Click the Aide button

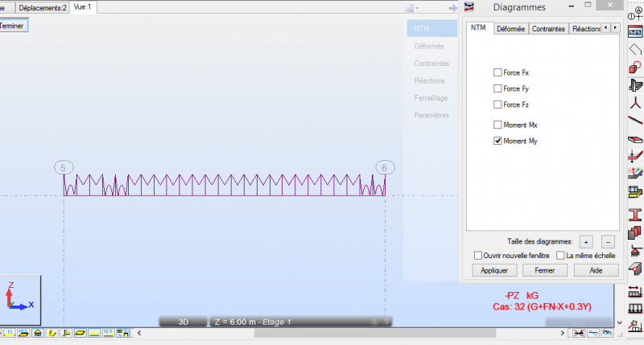pos(596,270)
